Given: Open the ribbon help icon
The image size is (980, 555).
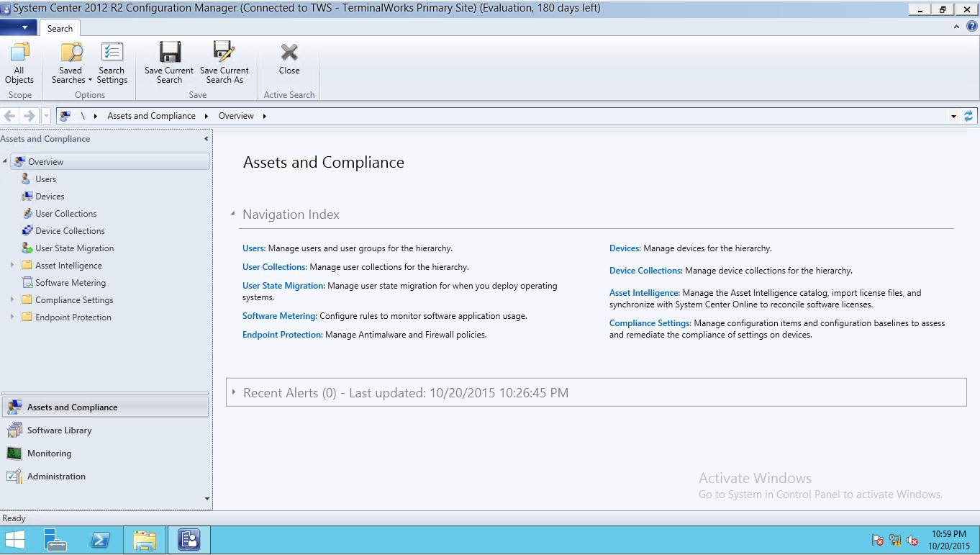Looking at the screenshot, I should click(972, 27).
